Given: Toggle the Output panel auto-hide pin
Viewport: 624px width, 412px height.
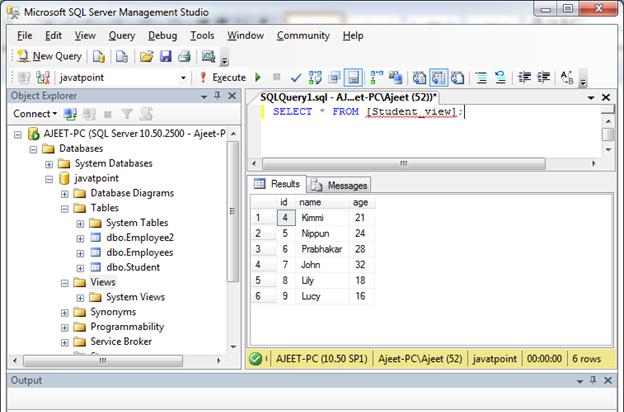Looking at the screenshot, I should (593, 380).
